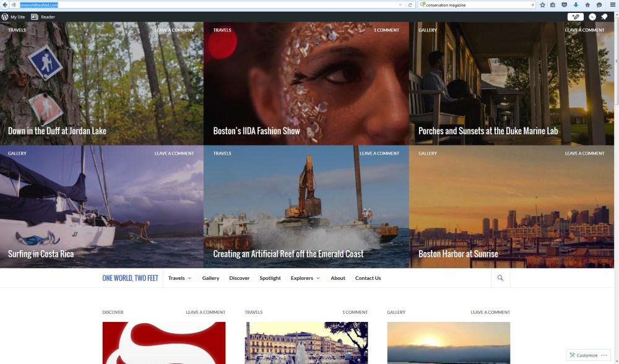Open the Firefox hamburger menu

tap(612, 5)
